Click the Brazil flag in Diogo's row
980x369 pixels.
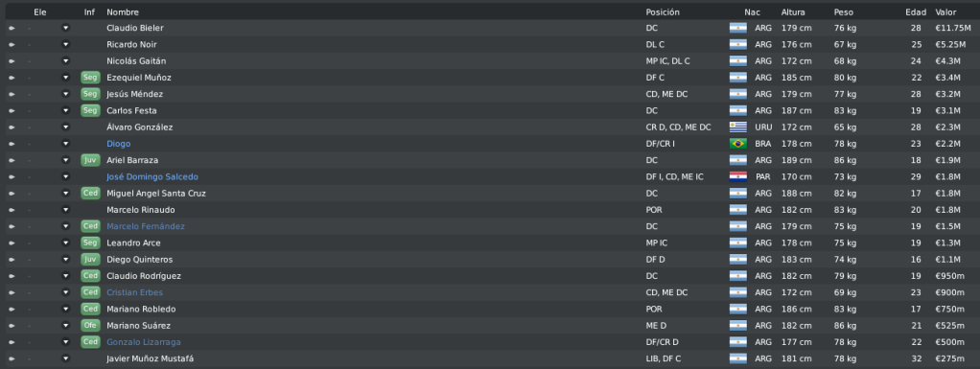tap(738, 144)
